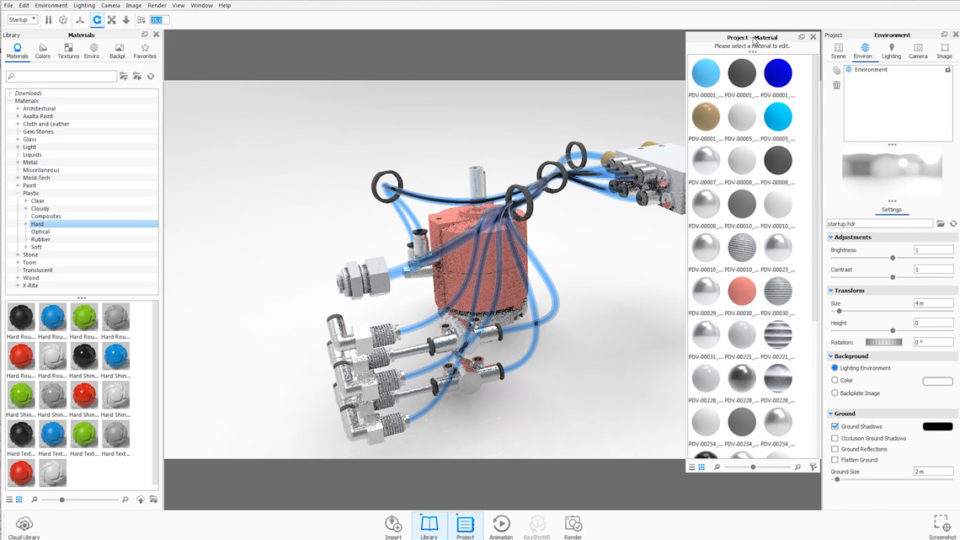This screenshot has width=960, height=540.
Task: Click the library materials search field
Action: [x=60, y=76]
